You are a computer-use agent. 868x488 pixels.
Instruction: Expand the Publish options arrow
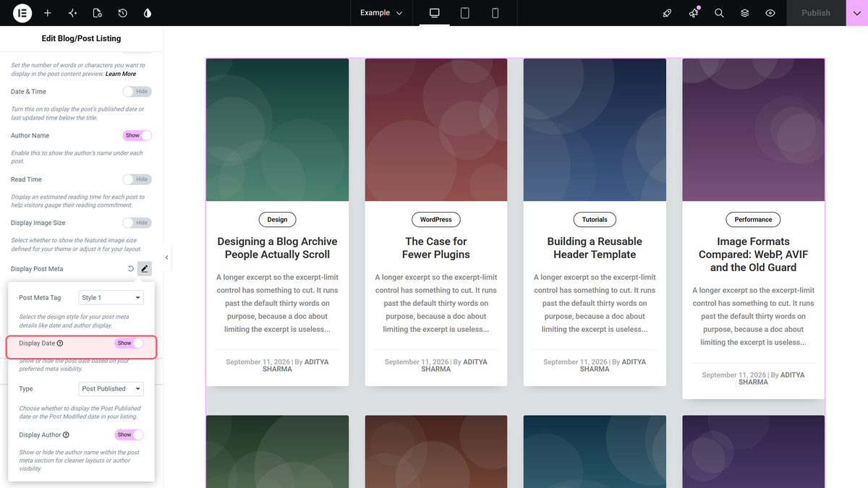[x=857, y=13]
